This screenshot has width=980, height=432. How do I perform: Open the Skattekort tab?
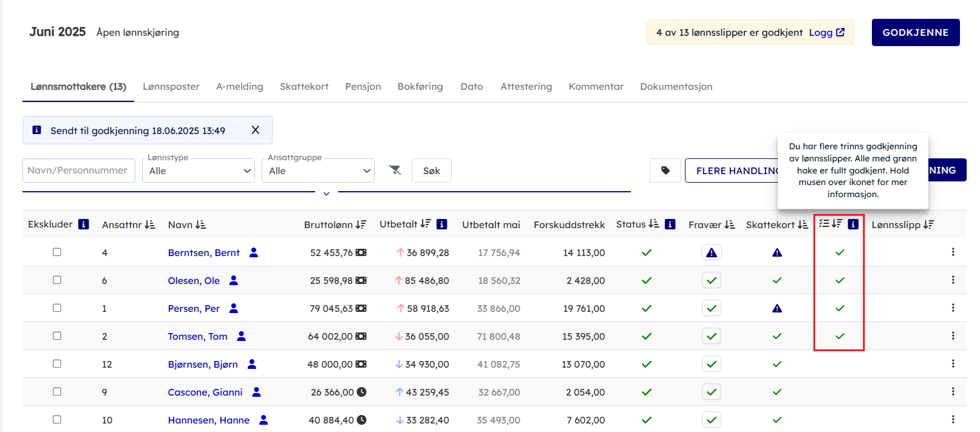point(304,87)
